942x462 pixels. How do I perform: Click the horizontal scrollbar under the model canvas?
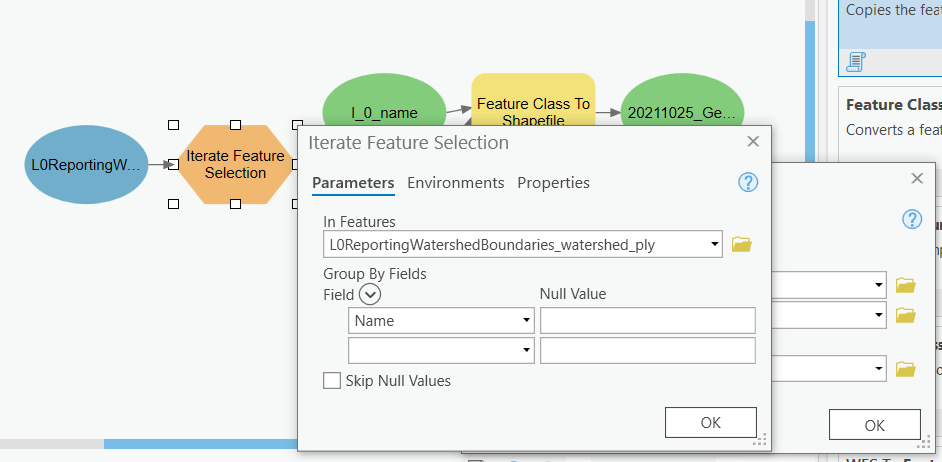tap(200, 443)
